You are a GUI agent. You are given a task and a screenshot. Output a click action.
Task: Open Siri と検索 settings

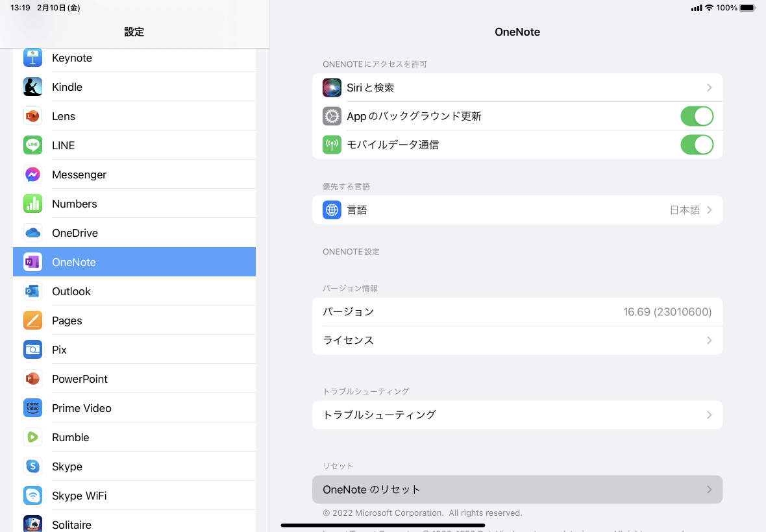[x=517, y=88]
